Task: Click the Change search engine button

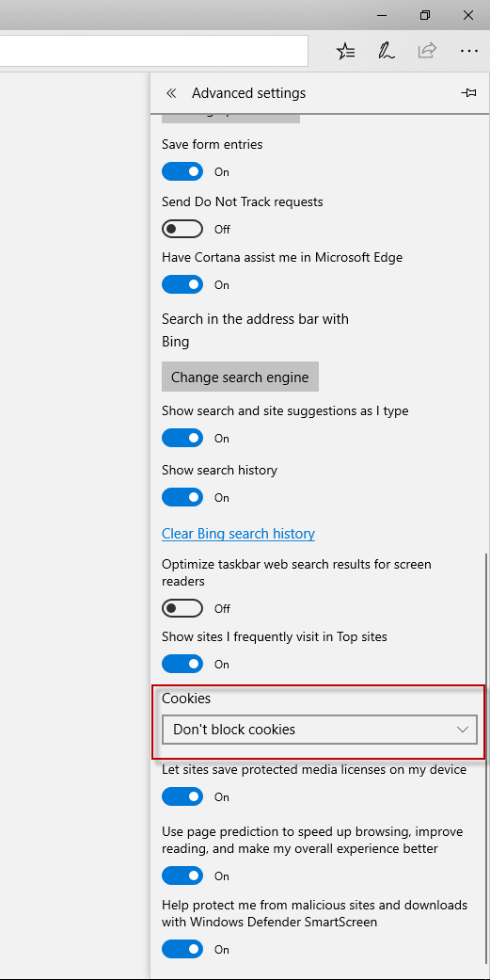Action: pos(241,377)
